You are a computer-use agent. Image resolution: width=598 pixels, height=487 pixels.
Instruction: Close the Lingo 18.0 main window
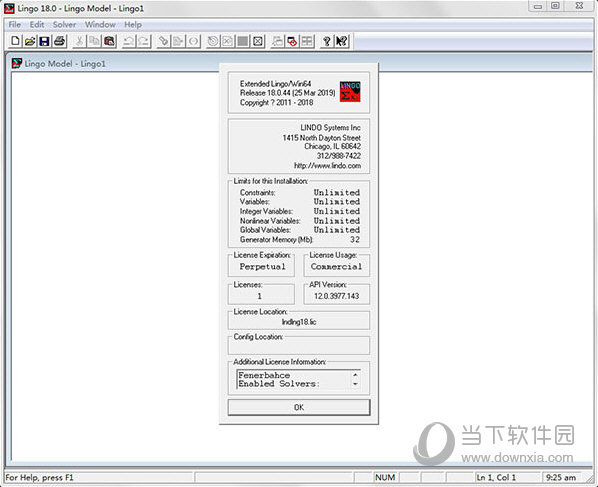579,6
